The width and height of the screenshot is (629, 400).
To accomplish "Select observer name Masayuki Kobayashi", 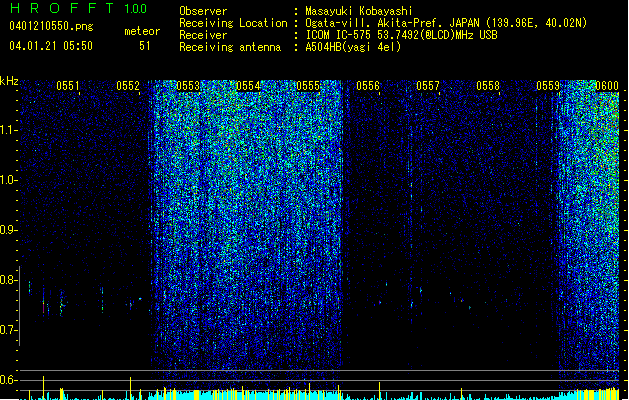I will click(359, 11).
